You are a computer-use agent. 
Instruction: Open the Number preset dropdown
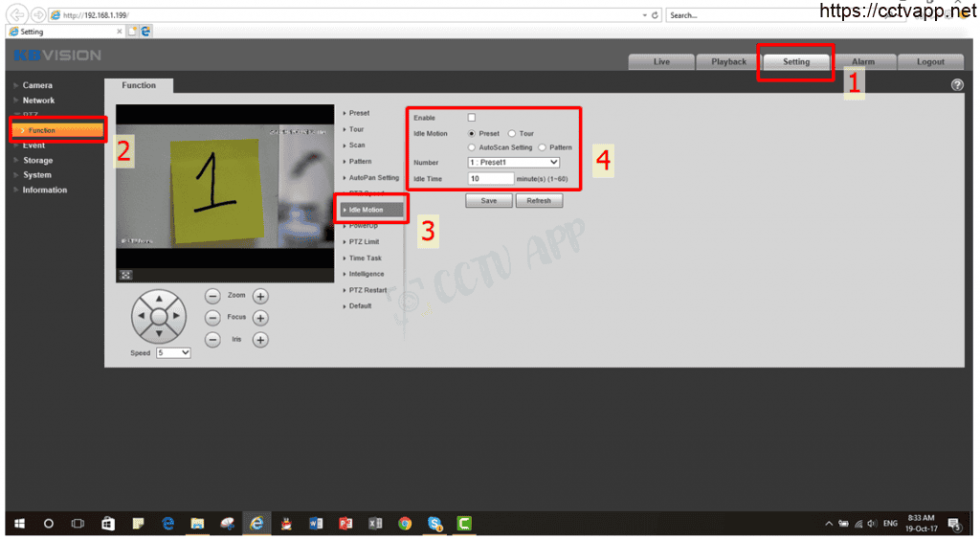pos(514,163)
